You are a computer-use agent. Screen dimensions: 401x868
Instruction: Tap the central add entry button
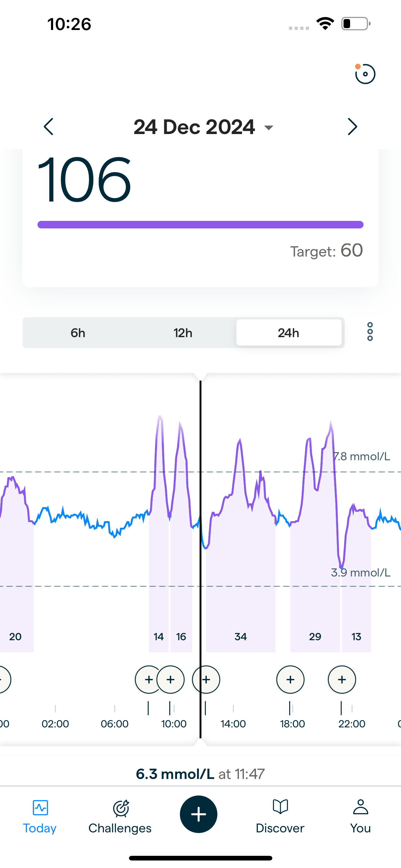[x=199, y=814]
